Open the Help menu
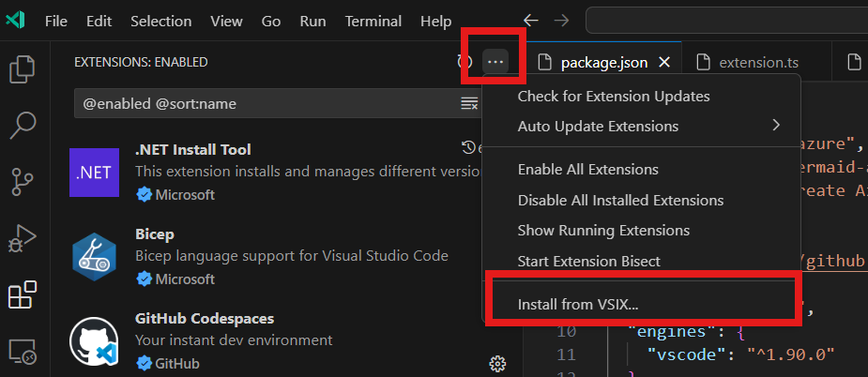This screenshot has height=377, width=868. [435, 22]
